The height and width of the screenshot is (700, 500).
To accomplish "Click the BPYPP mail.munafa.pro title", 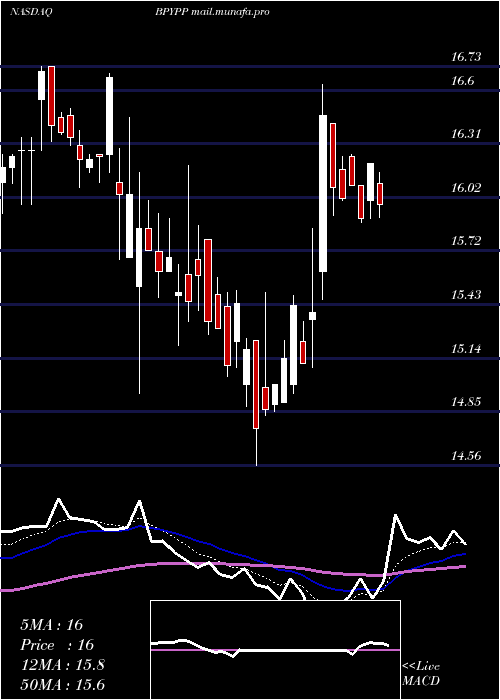I will (x=212, y=12).
